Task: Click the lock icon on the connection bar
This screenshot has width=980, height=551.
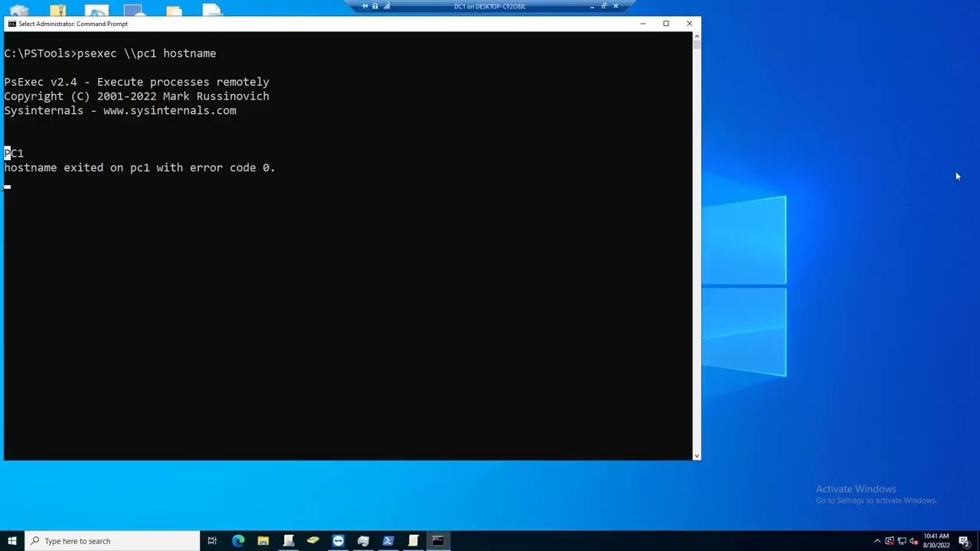Action: (375, 6)
